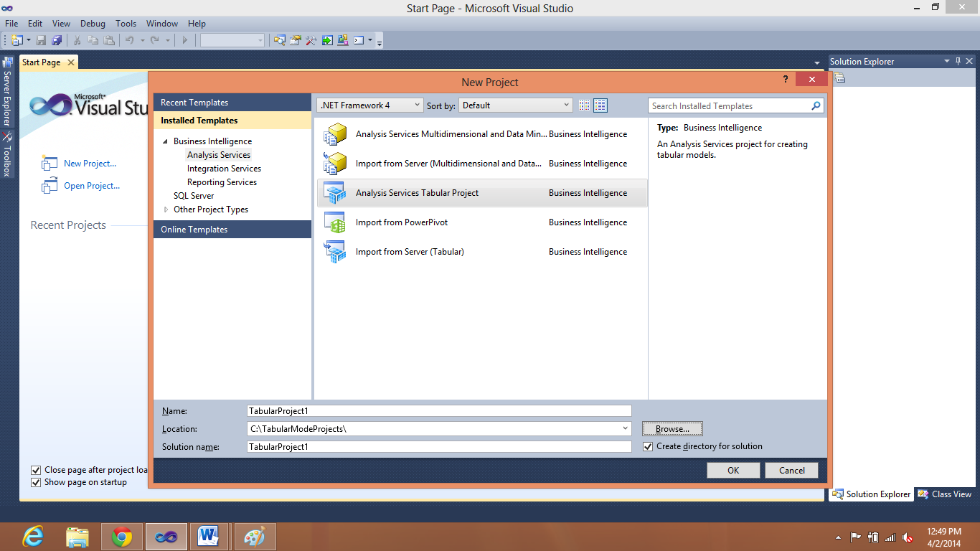
Task: Toggle Create directory for solution checkbox
Action: point(649,446)
